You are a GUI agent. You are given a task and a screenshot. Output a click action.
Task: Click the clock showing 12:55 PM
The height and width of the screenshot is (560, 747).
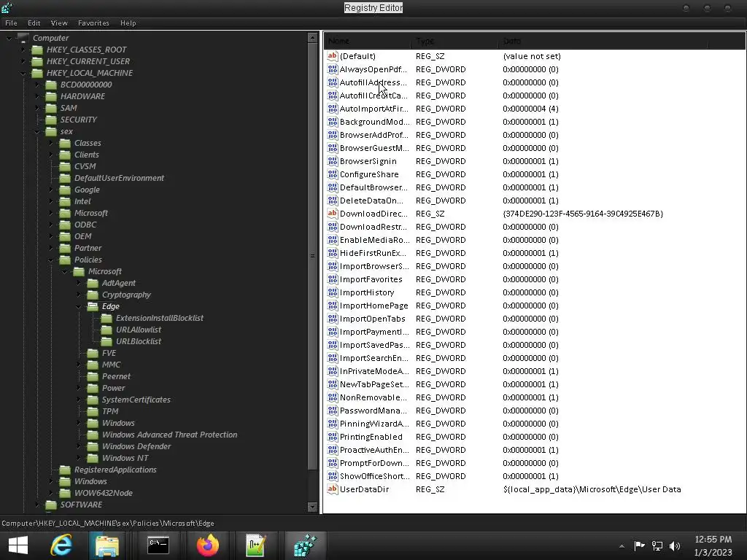(x=713, y=540)
